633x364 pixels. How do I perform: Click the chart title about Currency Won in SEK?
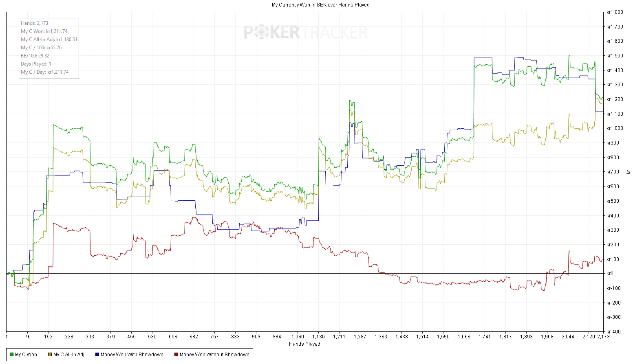pos(320,5)
